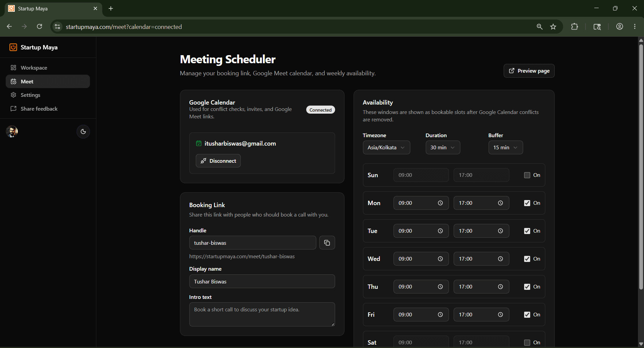
Task: Click the Sunday start time field
Action: 421,175
